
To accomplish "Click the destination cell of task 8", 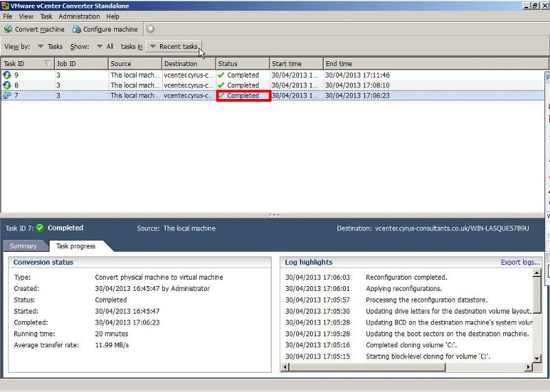I will pos(188,85).
